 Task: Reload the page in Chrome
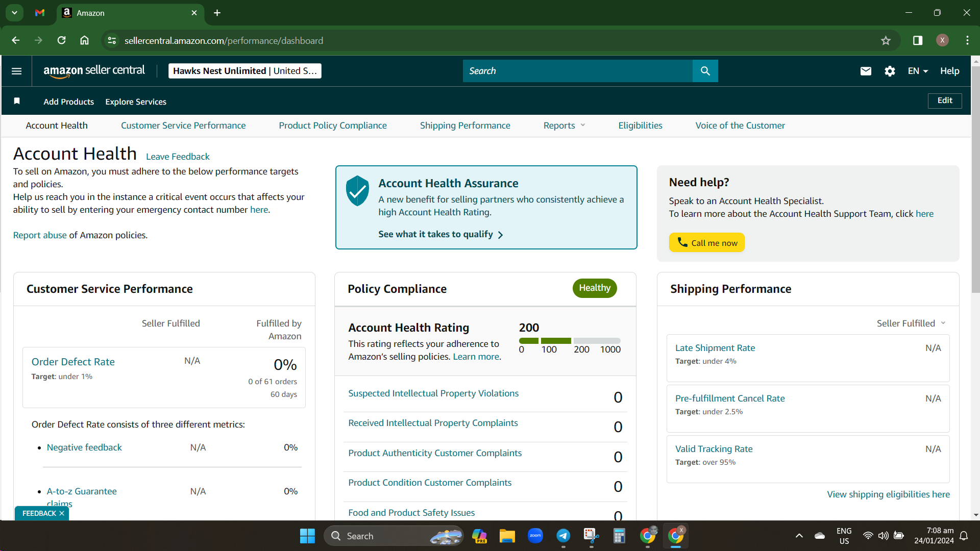[x=61, y=40]
